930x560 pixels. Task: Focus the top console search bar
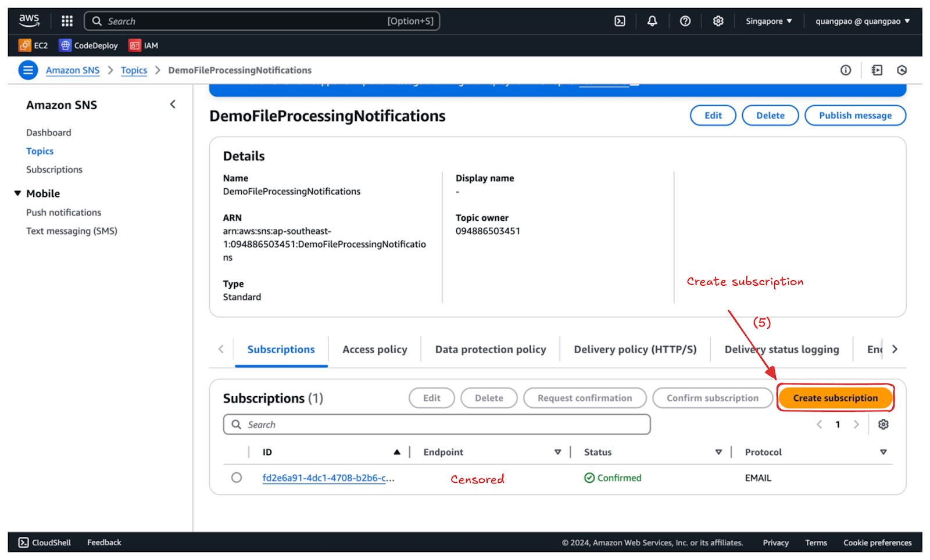262,21
